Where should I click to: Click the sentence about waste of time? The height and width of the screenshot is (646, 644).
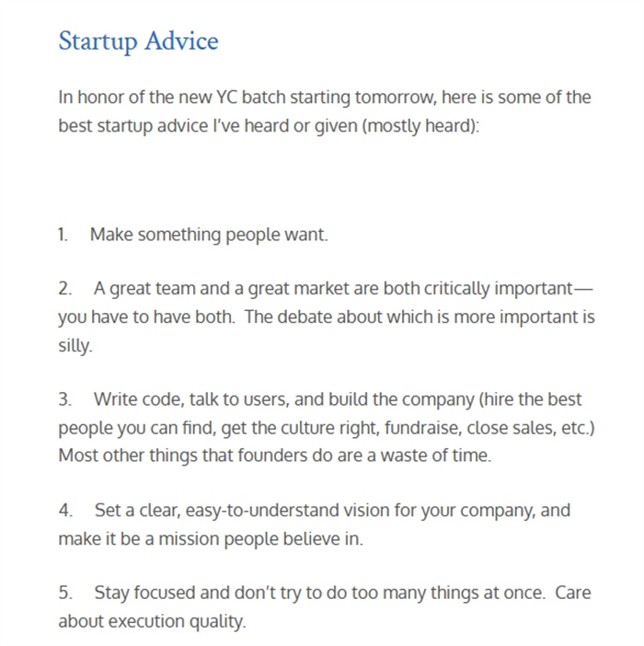[x=274, y=456]
